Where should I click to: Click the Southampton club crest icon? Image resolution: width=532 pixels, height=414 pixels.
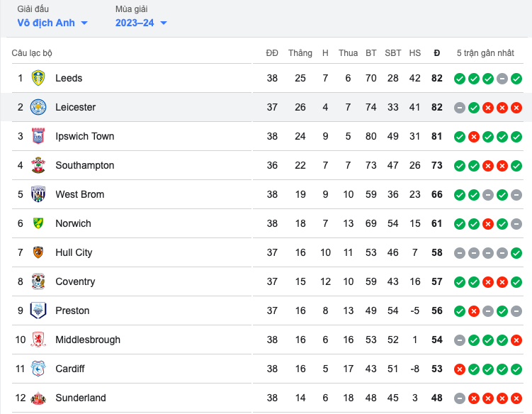click(x=38, y=165)
